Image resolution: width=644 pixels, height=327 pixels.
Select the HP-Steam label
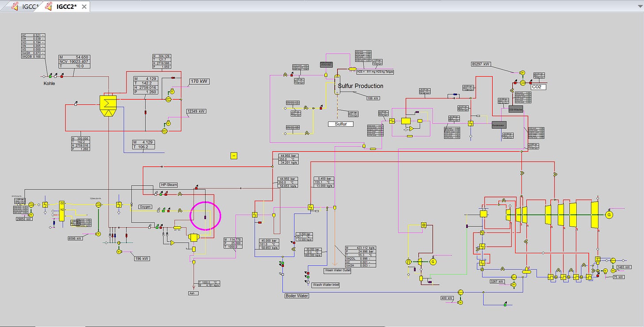click(x=169, y=185)
